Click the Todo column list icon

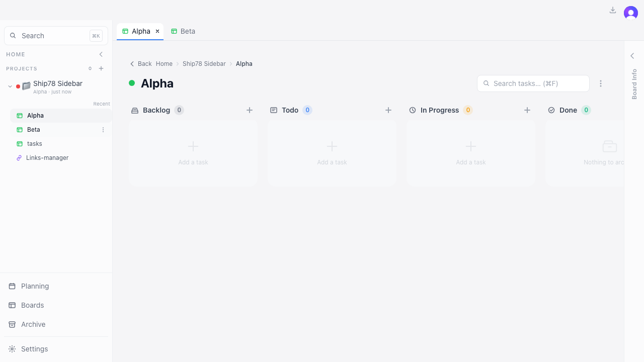274,110
